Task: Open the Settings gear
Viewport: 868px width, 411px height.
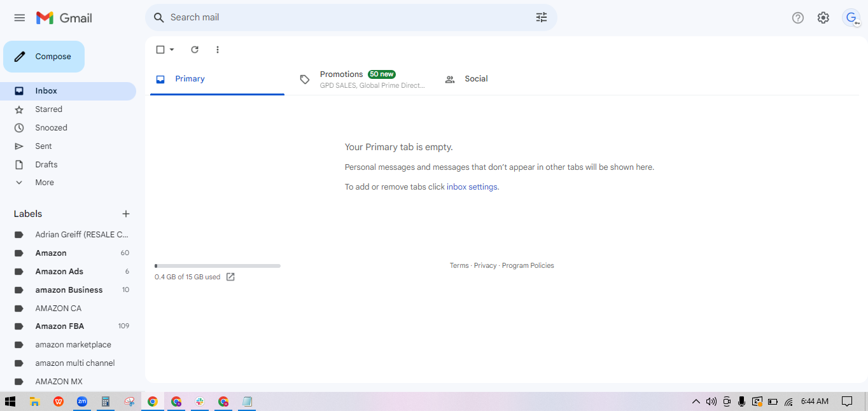Action: pos(823,18)
